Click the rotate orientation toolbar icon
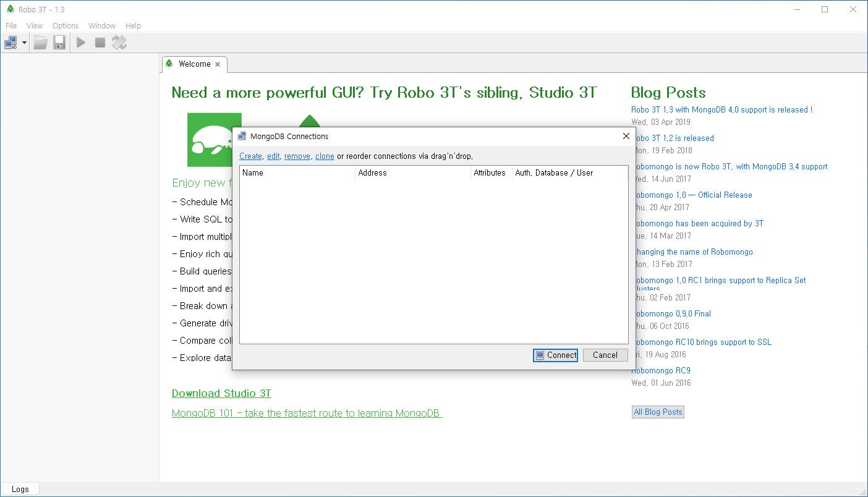Viewport: 868px width, 497px height. [x=119, y=43]
